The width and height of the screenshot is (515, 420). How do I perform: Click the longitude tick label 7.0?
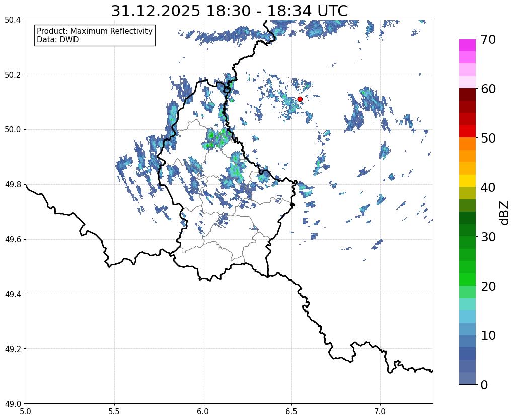click(x=380, y=411)
